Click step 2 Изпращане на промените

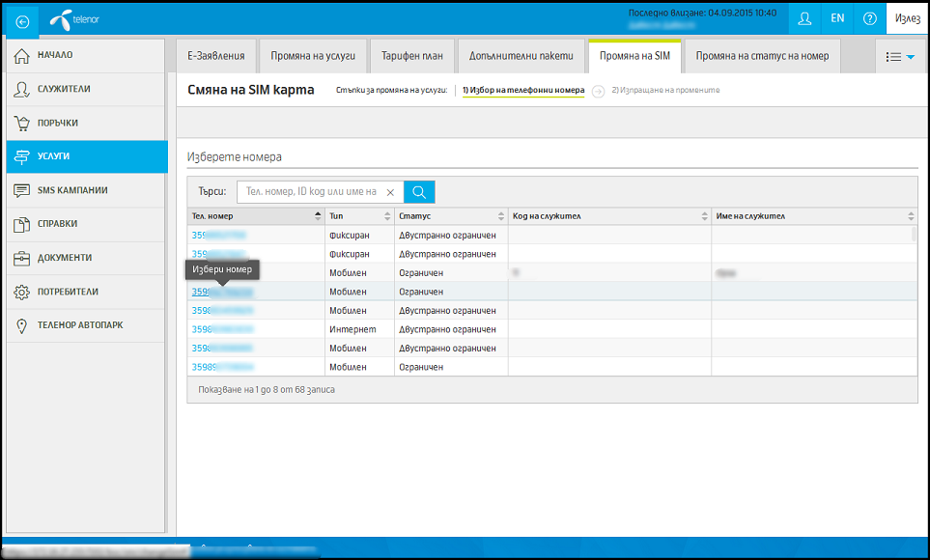(665, 90)
